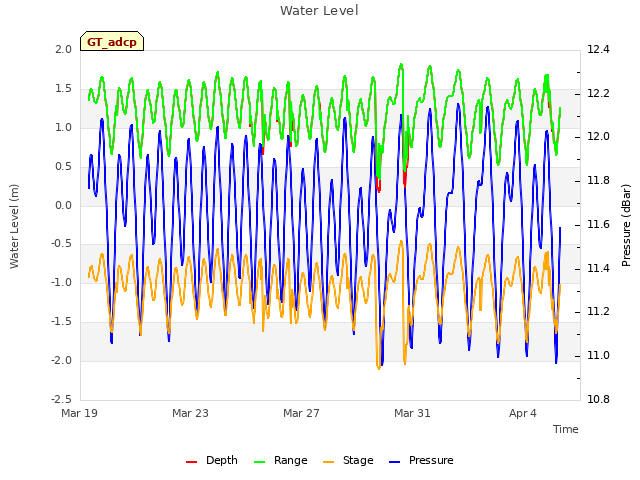Click the 'Time' axis label
The width and height of the screenshot is (640, 480).
566,429
